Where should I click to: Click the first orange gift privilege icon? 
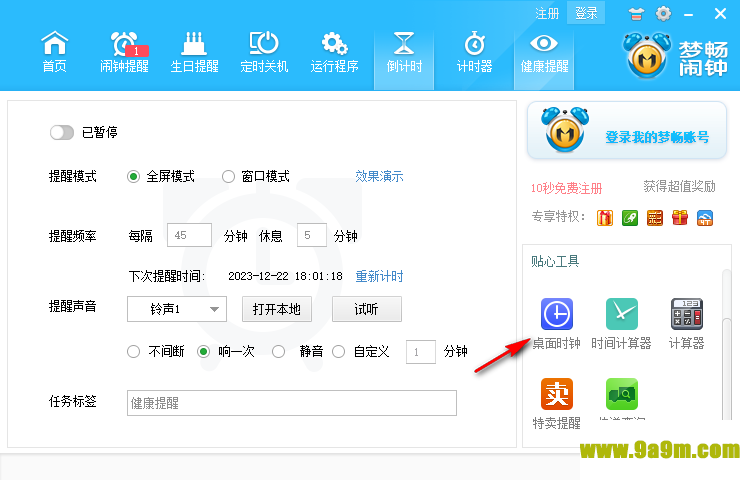point(605,218)
